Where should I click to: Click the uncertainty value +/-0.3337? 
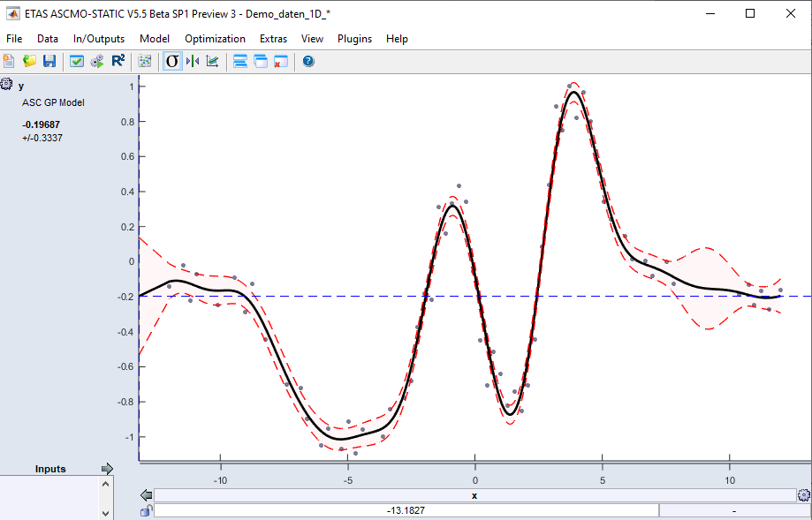[x=42, y=138]
